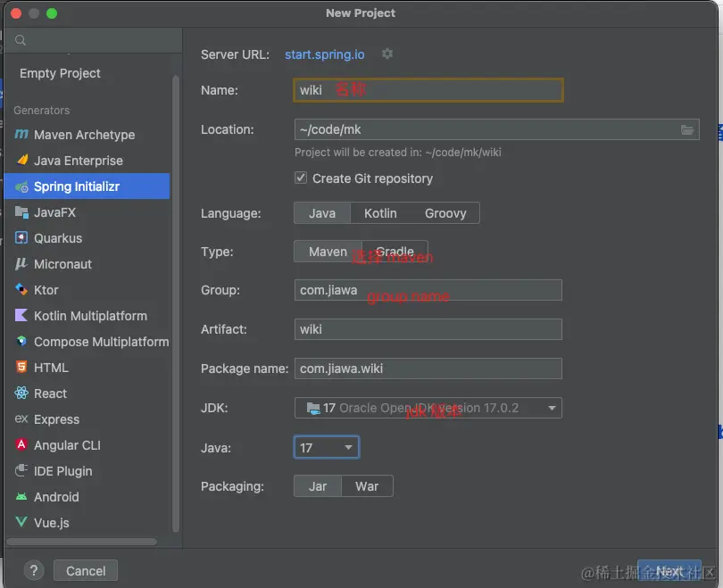Click the Angular CLI icon
This screenshot has height=588, width=723.
pos(21,445)
